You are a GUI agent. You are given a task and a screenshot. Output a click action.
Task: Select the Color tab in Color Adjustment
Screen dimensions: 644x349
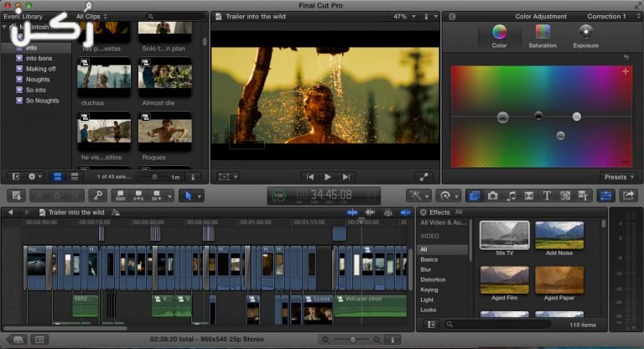coord(499,36)
